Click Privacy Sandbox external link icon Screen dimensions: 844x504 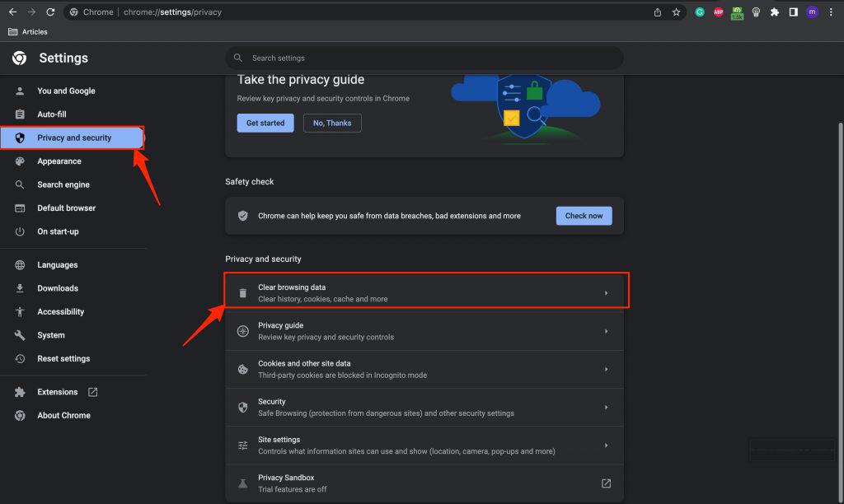(606, 483)
